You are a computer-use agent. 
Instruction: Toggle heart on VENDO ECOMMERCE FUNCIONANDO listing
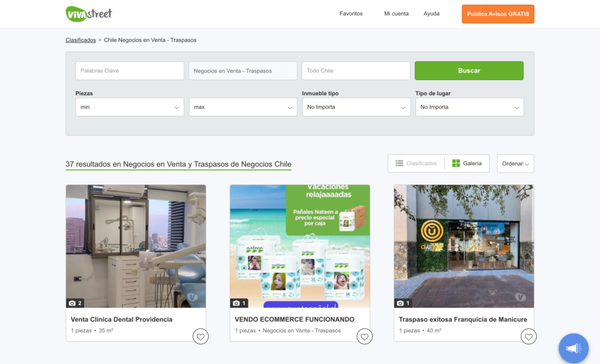click(x=364, y=336)
